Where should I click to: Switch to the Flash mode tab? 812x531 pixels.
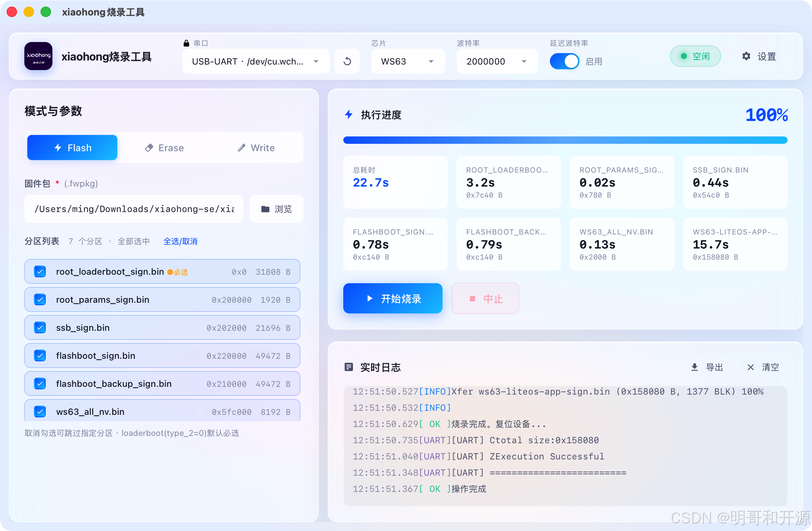click(x=72, y=147)
